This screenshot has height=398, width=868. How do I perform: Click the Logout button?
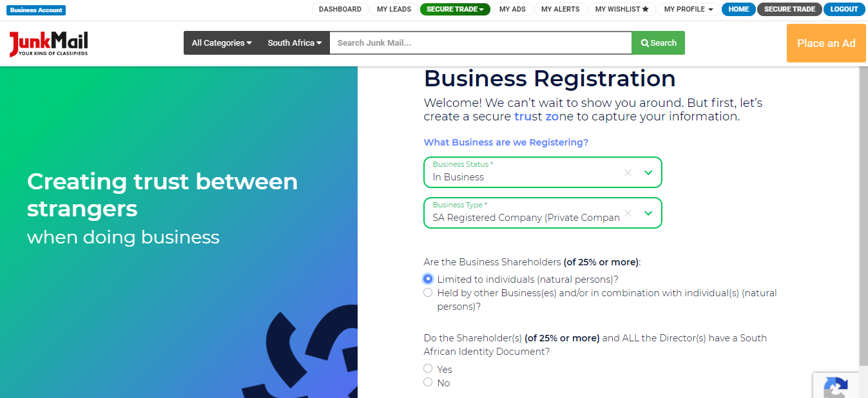[844, 9]
